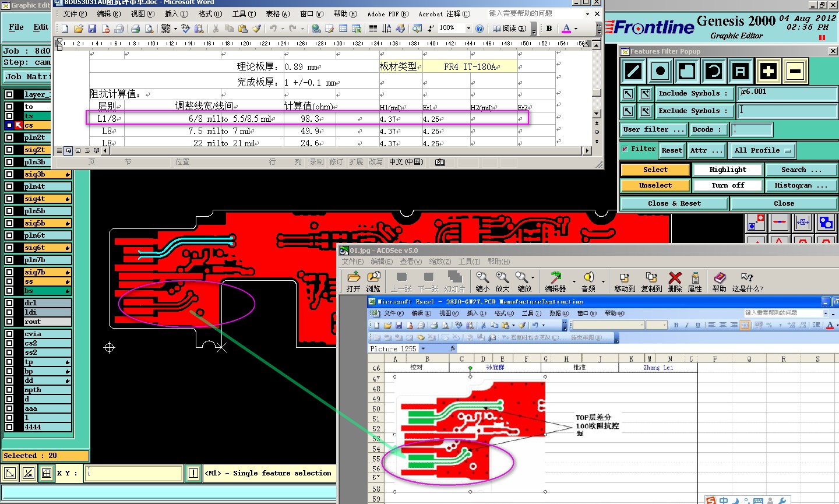The image size is (839, 504).
Task: Click the Highlight button
Action: click(x=728, y=170)
